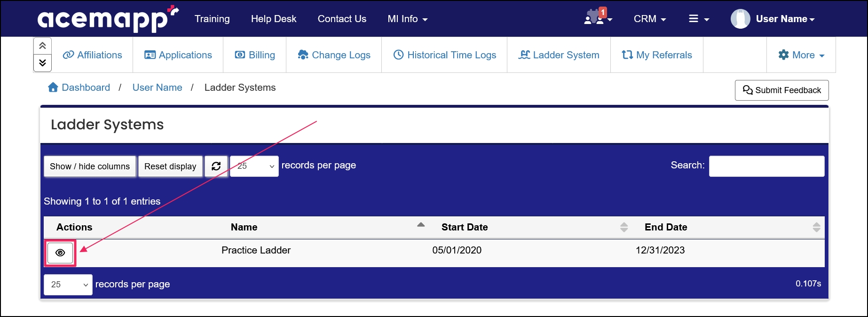Collapse navigation with double up chevron
The width and height of the screenshot is (868, 317).
click(x=42, y=46)
